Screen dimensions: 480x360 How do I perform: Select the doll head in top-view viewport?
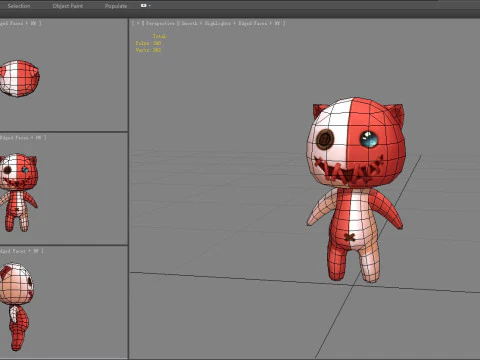coord(19,78)
